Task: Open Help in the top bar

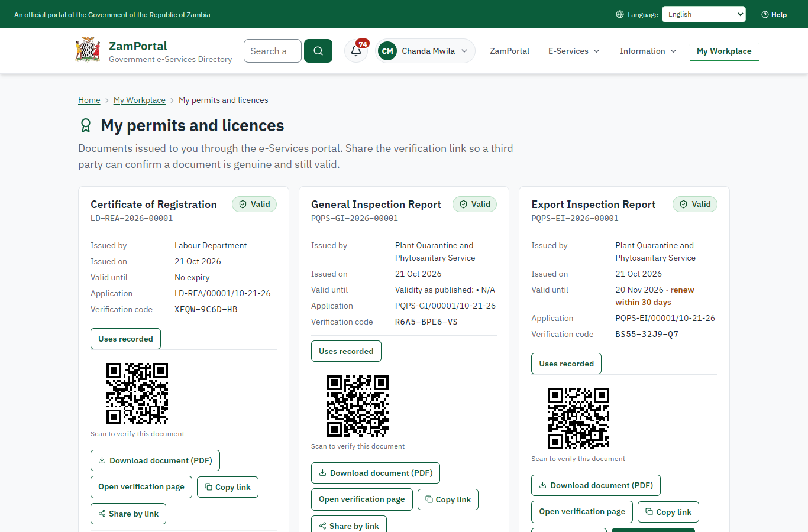Action: tap(774, 14)
